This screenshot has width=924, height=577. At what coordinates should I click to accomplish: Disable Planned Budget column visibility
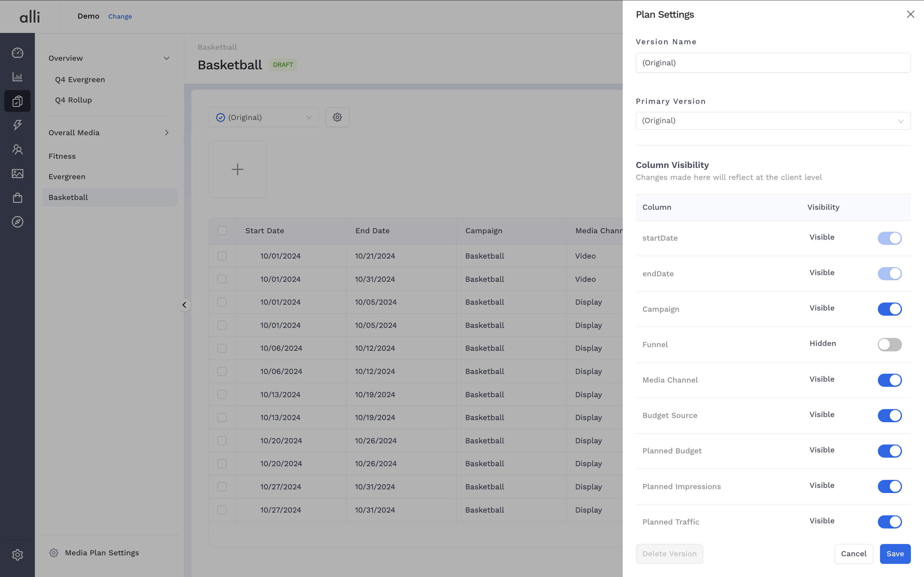(889, 451)
